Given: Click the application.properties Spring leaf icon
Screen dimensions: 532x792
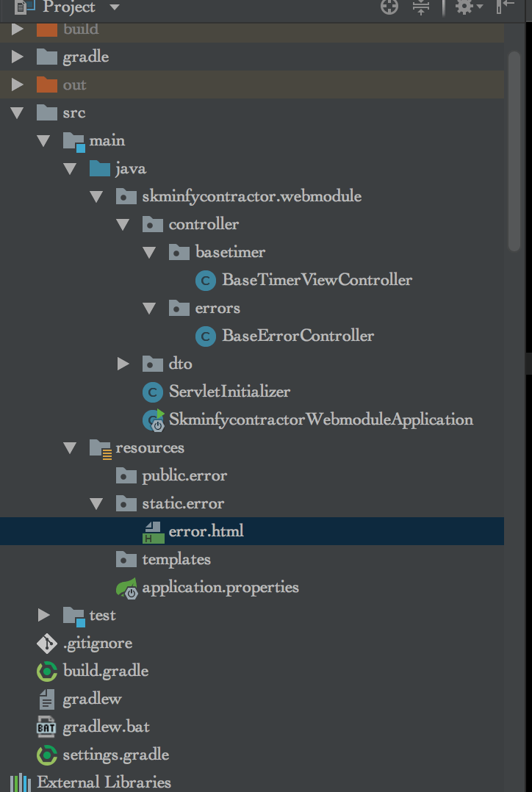Looking at the screenshot, I should [x=126, y=588].
